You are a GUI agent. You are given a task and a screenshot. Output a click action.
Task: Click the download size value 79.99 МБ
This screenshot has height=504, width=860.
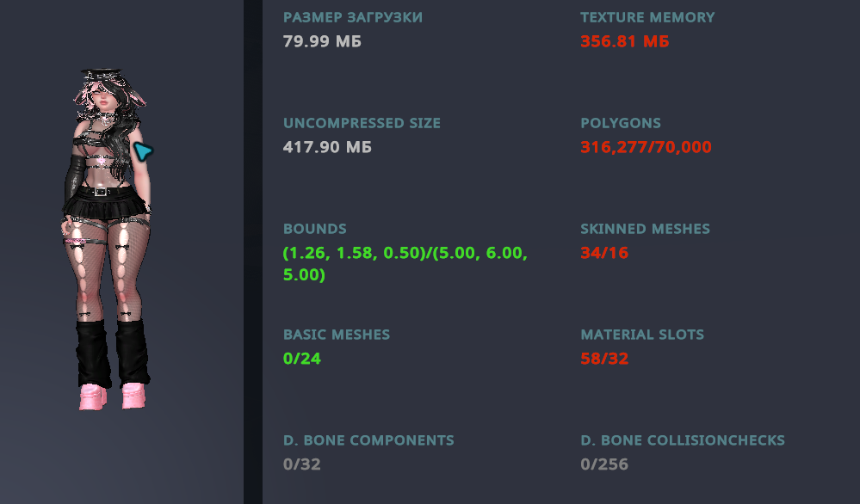(x=322, y=41)
